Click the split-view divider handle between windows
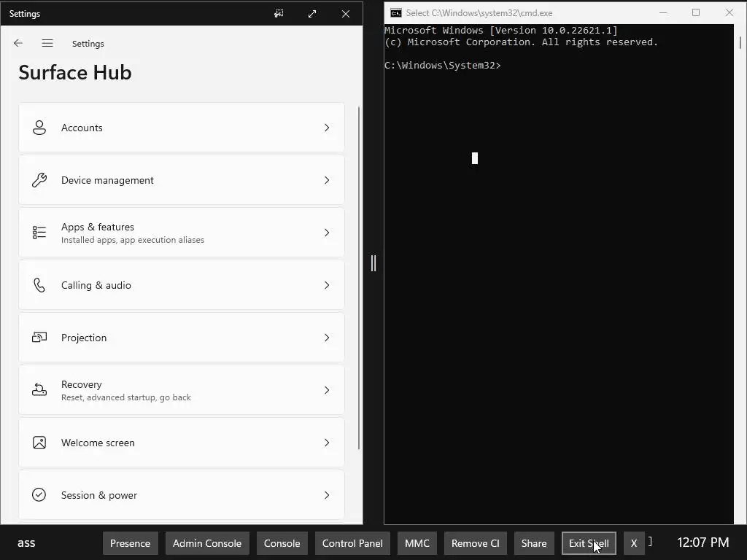 pyautogui.click(x=373, y=262)
